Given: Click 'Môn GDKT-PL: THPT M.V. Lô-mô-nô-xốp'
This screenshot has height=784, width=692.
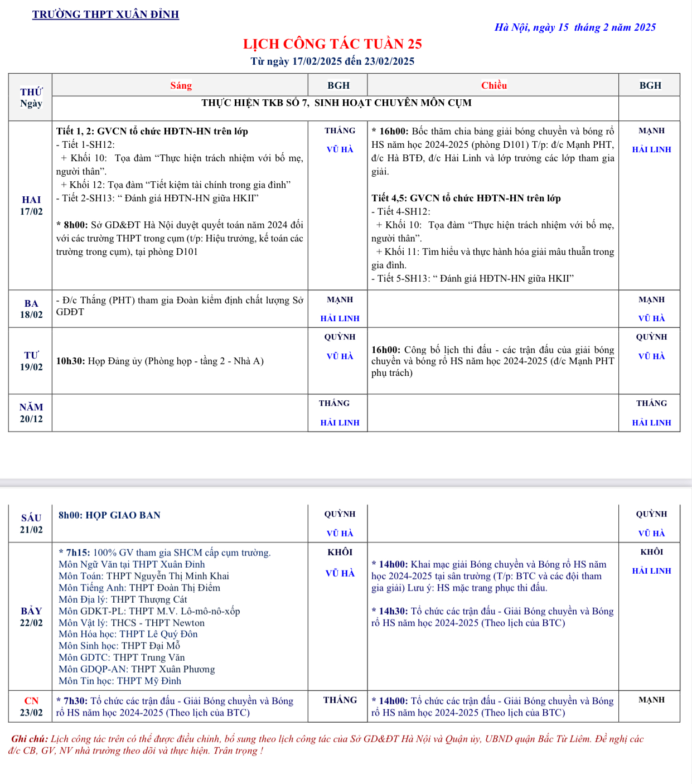Looking at the screenshot, I should pos(149,612).
